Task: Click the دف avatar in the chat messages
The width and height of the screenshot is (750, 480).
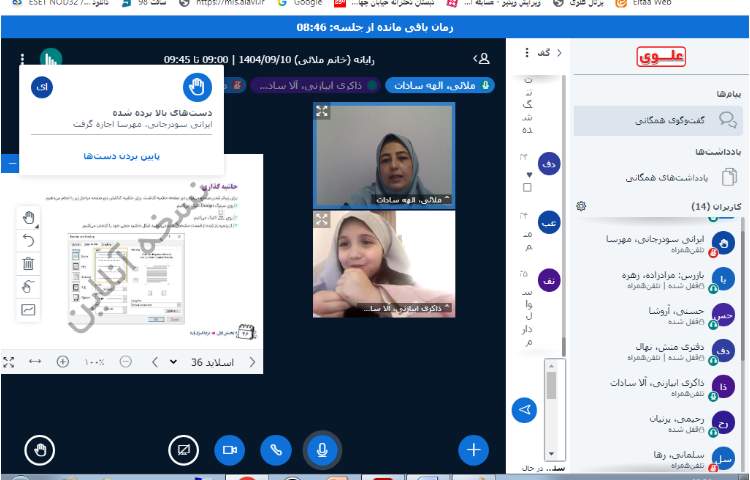Action: point(549,164)
